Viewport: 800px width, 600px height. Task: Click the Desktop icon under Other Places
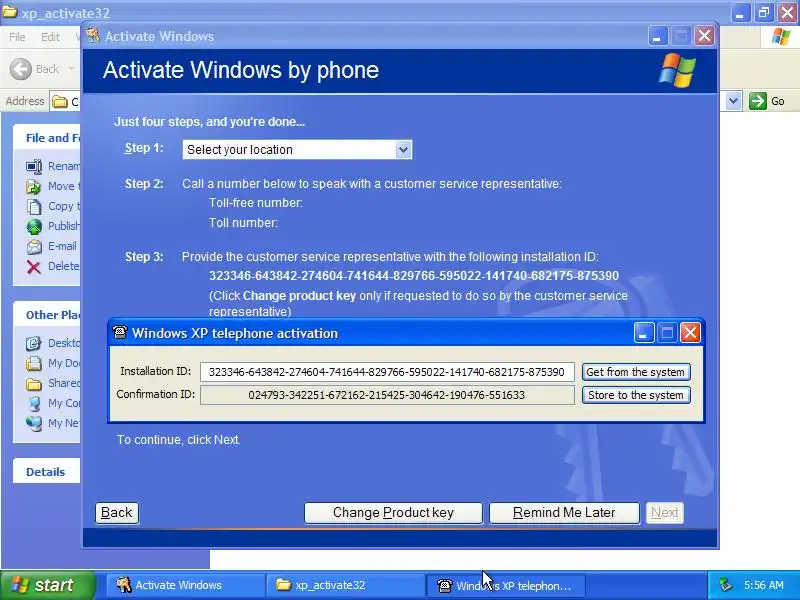click(34, 343)
